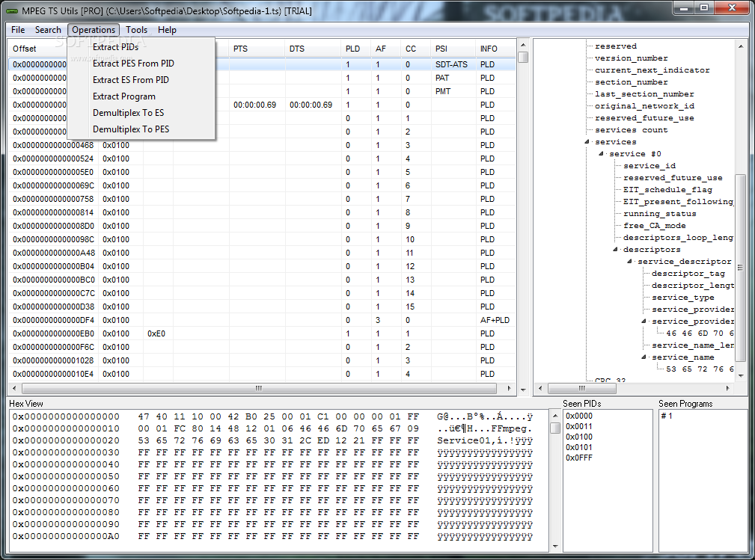This screenshot has height=560, width=755.
Task: Click tree panel vertical scrollbar thumb
Action: tap(741, 268)
